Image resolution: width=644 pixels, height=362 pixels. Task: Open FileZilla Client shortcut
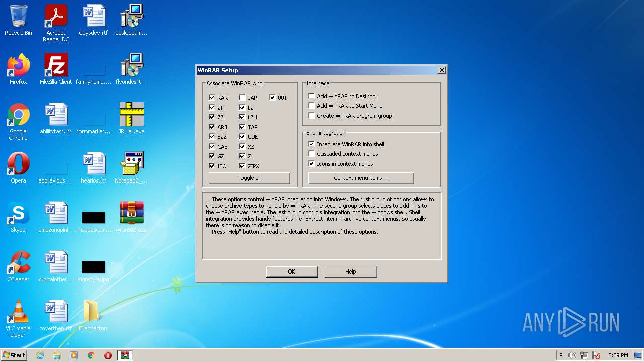[56, 69]
